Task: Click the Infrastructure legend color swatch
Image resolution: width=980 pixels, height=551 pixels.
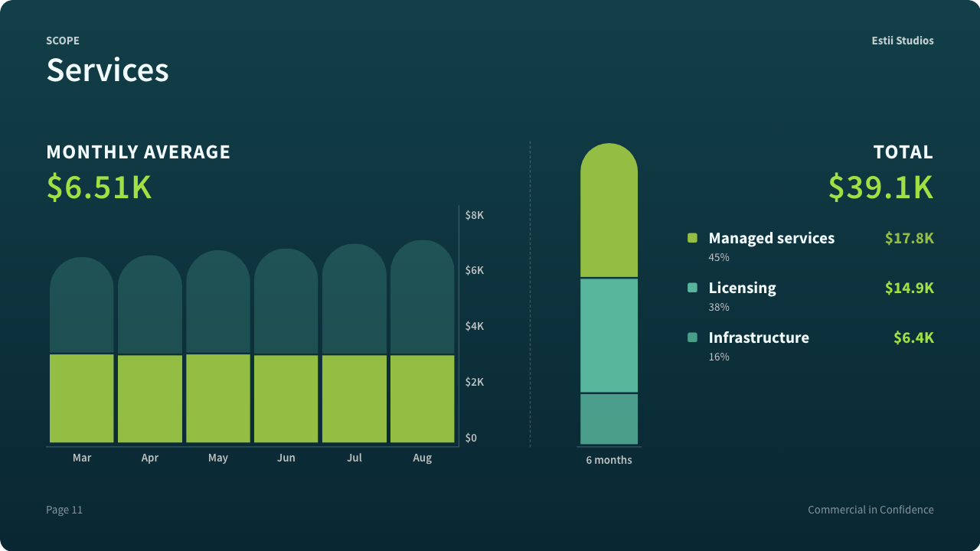Action: coord(692,337)
